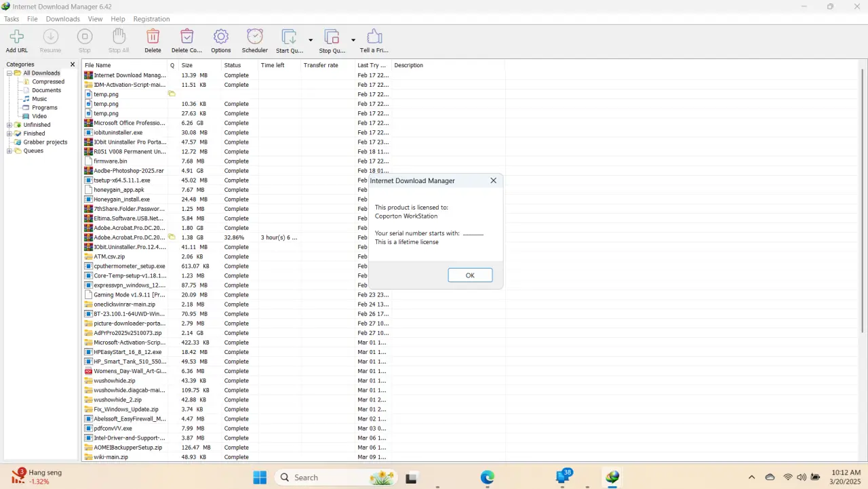The width and height of the screenshot is (868, 489).
Task: Open Stop Queue dropdown arrow
Action: [353, 40]
